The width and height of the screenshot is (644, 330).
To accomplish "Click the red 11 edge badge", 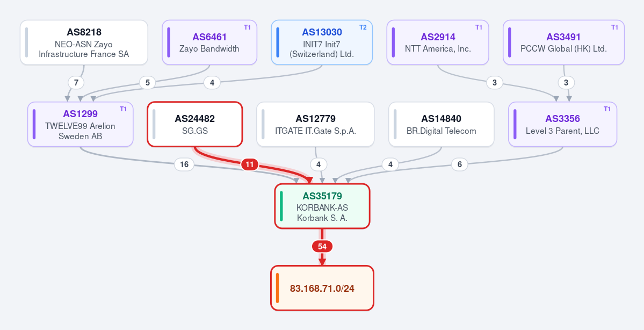I will tap(250, 165).
